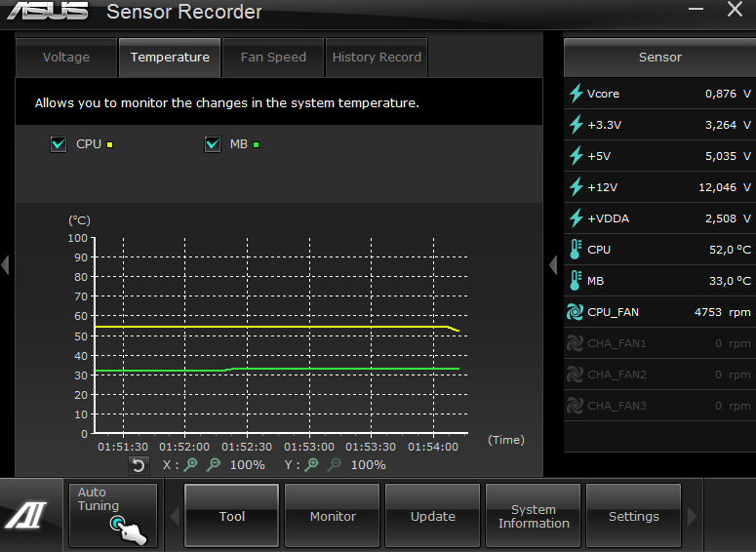Click the CPU_FAN 4753 rpm value
This screenshot has width=756, height=552.
tap(722, 312)
